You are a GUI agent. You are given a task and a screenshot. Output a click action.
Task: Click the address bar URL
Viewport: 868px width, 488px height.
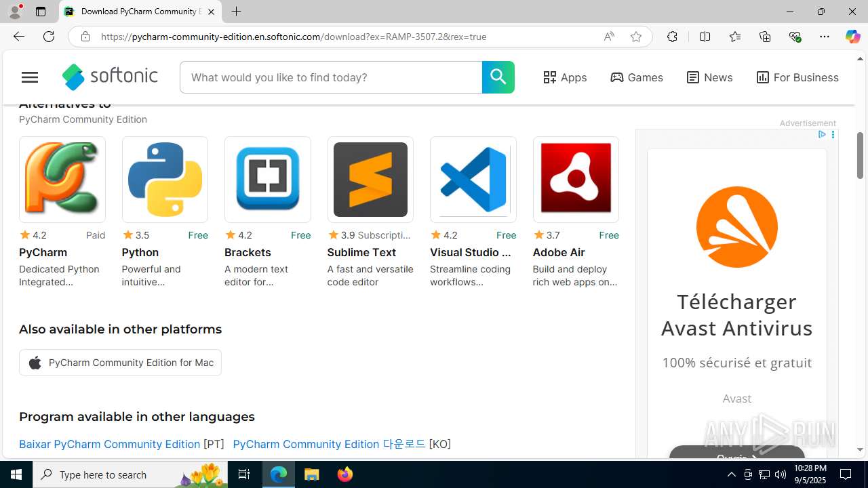(x=294, y=37)
